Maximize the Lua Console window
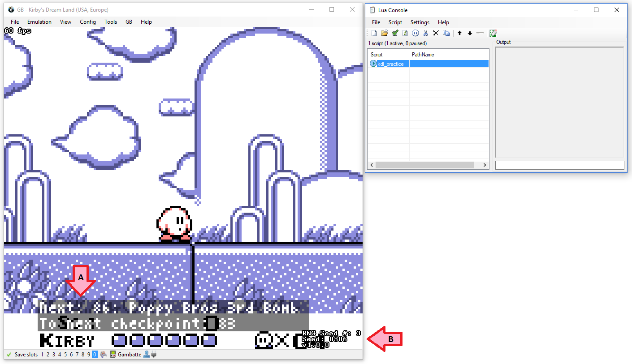Screen dimensions: 632x364 coord(596,10)
